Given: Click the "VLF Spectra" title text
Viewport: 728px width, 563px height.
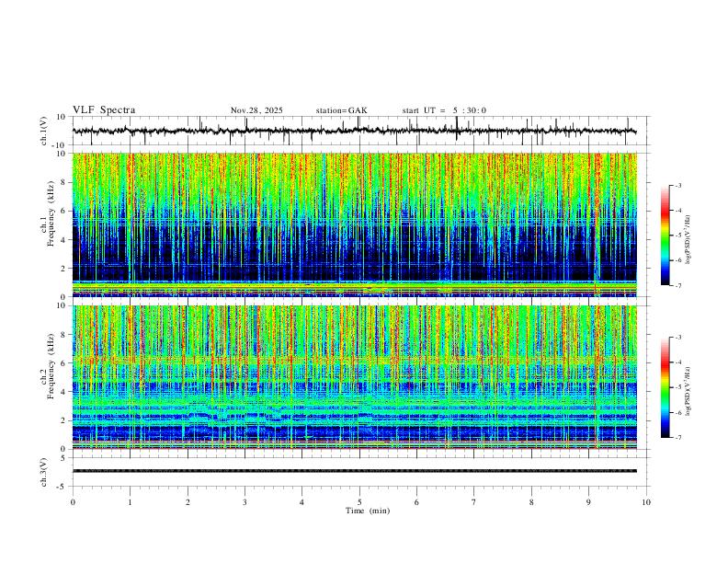Looking at the screenshot, I should (x=104, y=110).
